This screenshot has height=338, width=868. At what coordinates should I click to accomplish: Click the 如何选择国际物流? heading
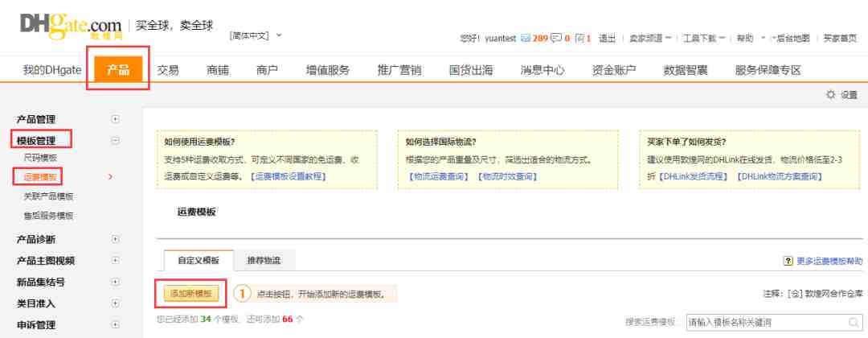(x=440, y=142)
